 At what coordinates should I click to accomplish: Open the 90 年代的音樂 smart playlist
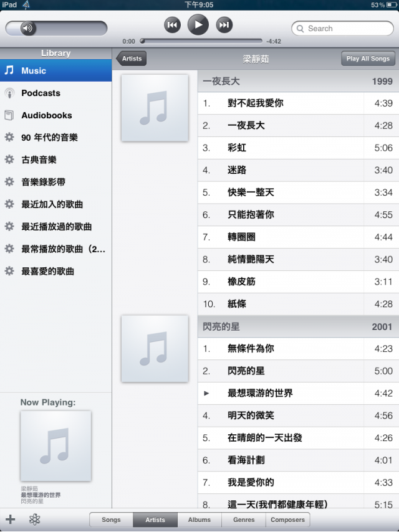coord(55,138)
